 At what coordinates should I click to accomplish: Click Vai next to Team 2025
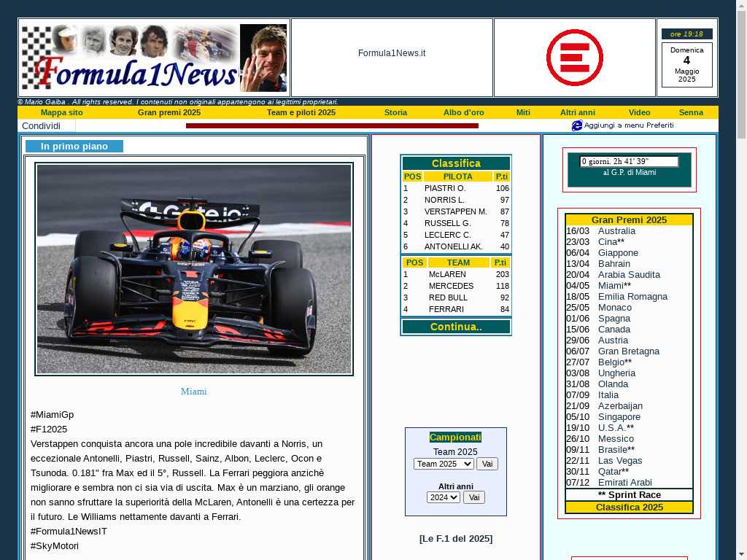[487, 464]
